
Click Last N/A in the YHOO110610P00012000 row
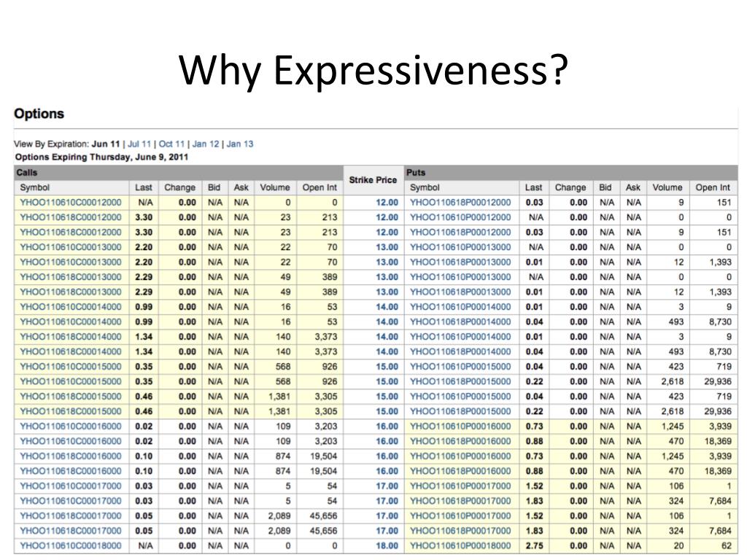point(536,217)
